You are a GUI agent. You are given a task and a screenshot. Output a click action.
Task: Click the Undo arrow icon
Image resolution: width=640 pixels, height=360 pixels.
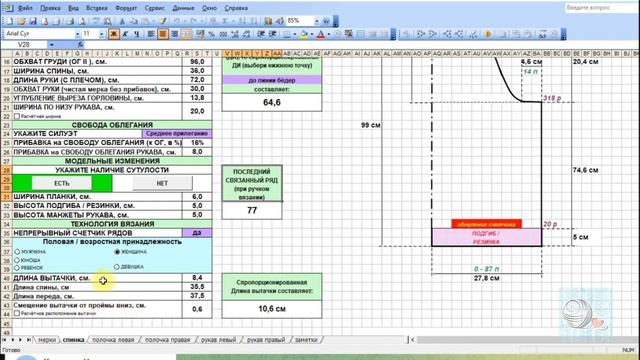click(176, 21)
